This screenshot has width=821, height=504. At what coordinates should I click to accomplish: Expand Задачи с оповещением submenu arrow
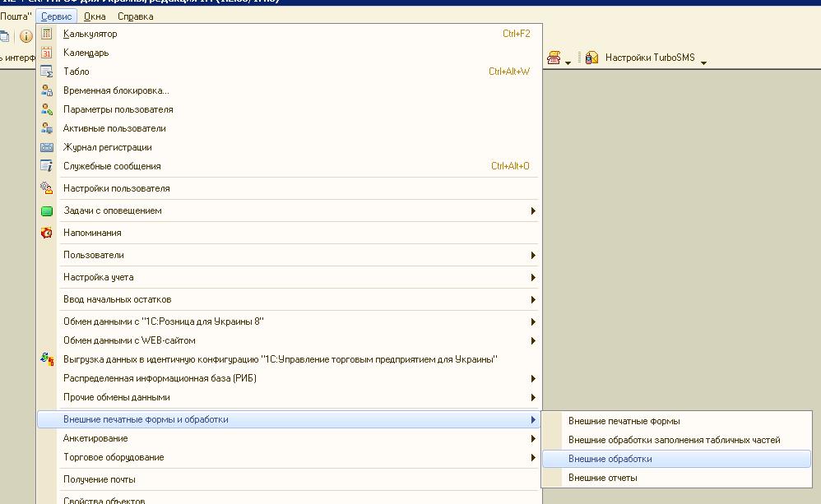(x=532, y=210)
